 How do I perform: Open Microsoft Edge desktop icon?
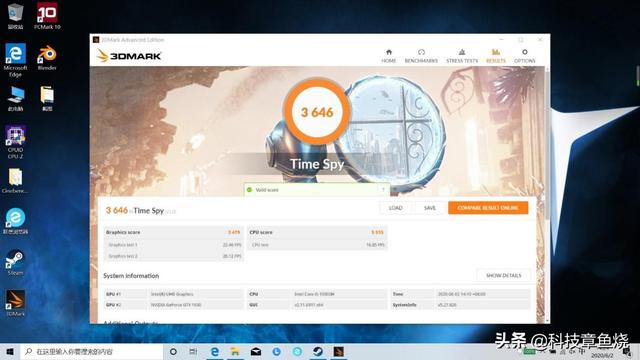pos(15,60)
